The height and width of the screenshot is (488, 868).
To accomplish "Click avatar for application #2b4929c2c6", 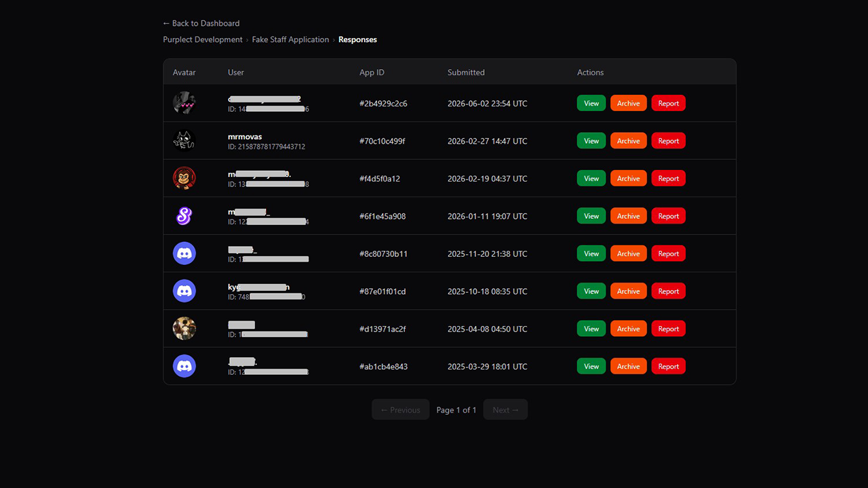I will [184, 103].
